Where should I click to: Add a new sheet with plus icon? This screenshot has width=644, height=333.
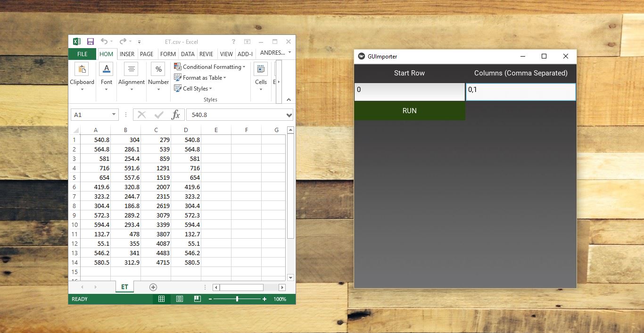153,287
